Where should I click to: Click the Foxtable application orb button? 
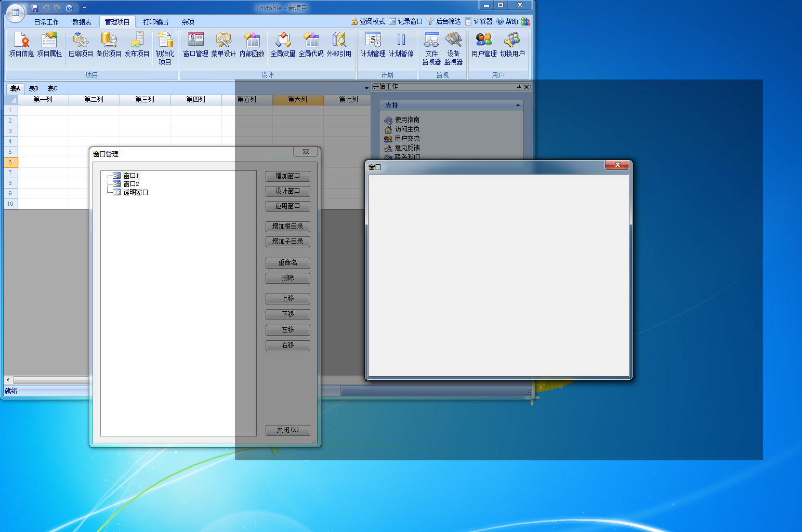pos(15,13)
